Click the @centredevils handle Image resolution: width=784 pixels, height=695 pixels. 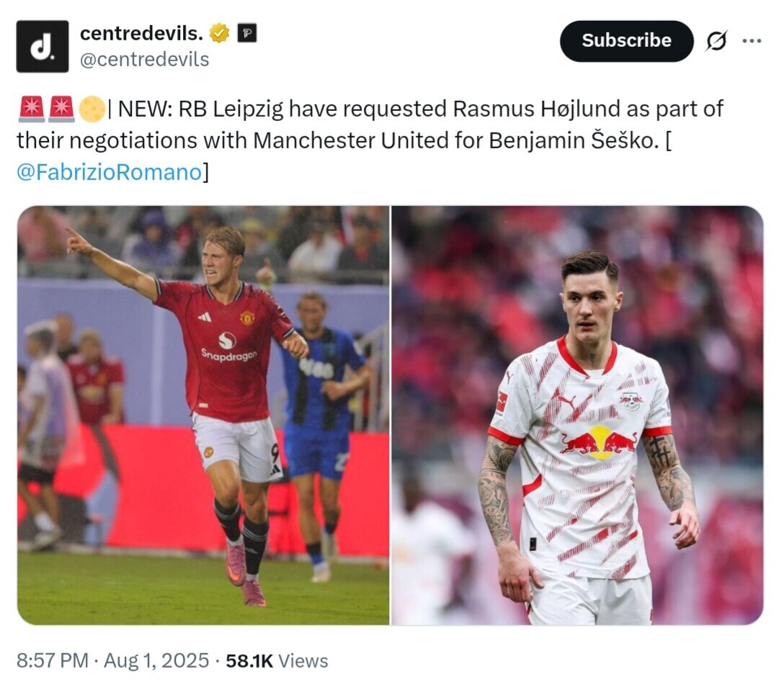point(145,60)
